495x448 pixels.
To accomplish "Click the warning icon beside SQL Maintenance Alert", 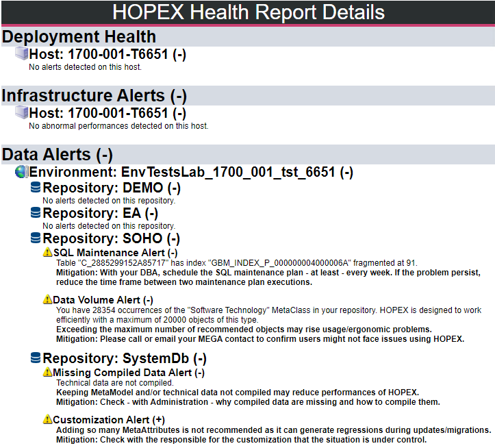I will coord(47,253).
